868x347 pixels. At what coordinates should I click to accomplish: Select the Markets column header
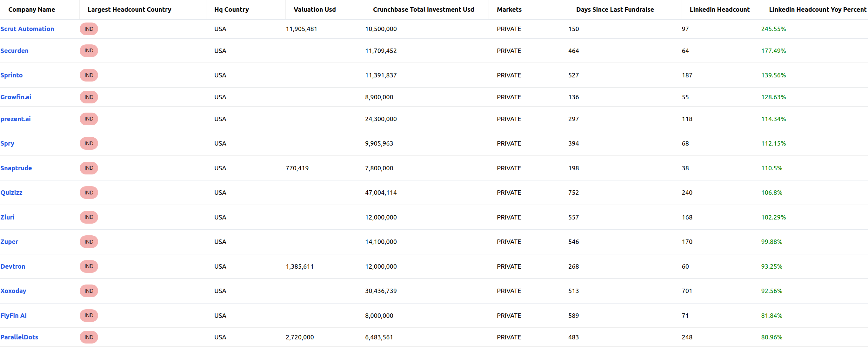(x=509, y=10)
